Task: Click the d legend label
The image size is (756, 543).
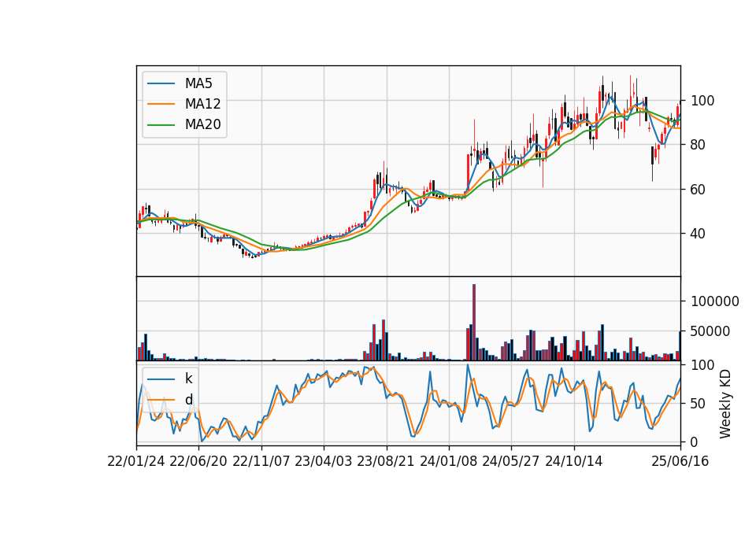Action: (188, 400)
